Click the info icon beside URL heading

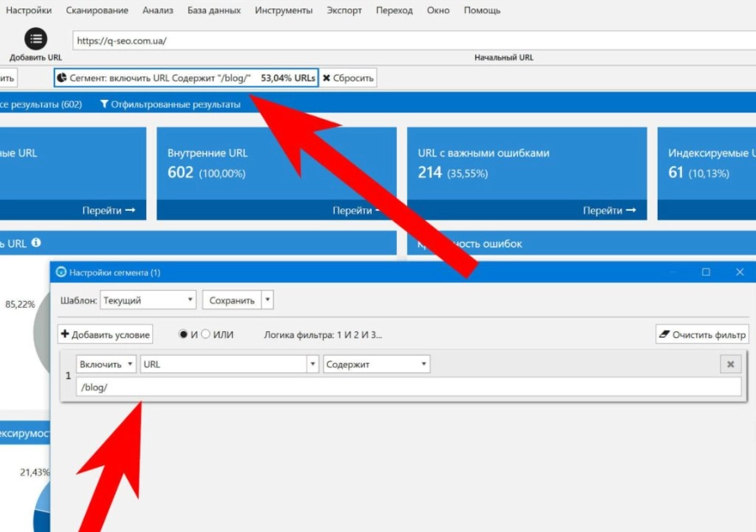(x=36, y=243)
